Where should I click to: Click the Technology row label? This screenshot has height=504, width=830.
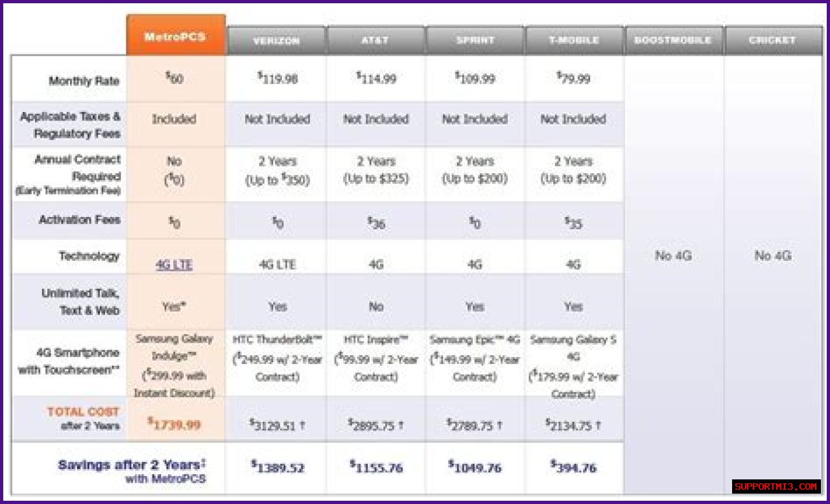tap(89, 256)
